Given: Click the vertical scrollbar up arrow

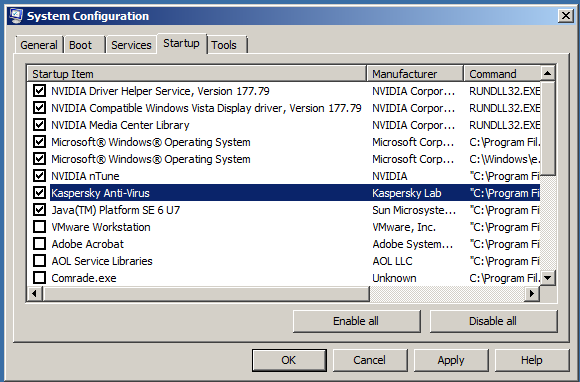Looking at the screenshot, I should (x=547, y=74).
